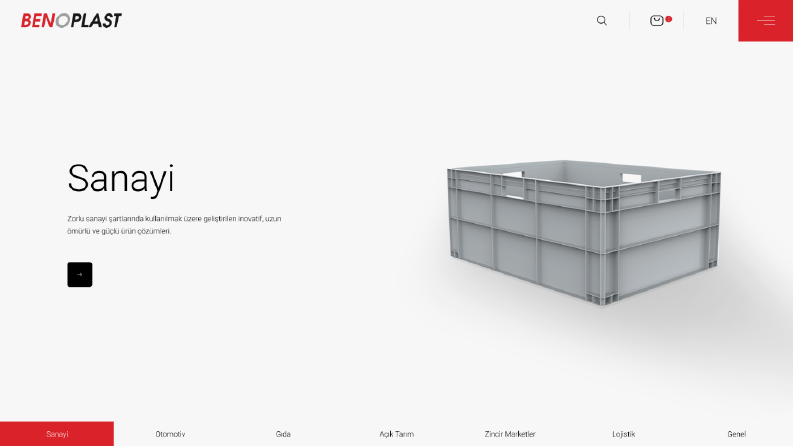Screen dimensions: 793x446
Task: Select the Otomotiv tab
Action: (170, 434)
